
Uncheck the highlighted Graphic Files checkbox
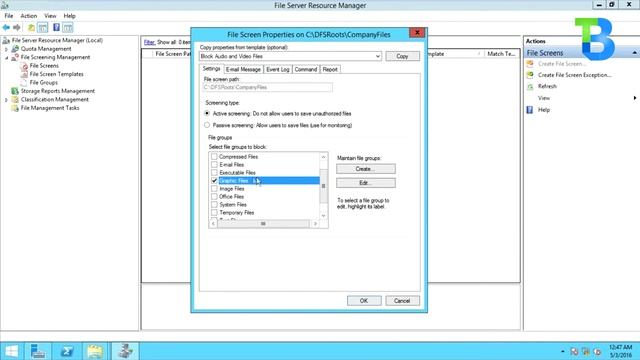point(214,180)
